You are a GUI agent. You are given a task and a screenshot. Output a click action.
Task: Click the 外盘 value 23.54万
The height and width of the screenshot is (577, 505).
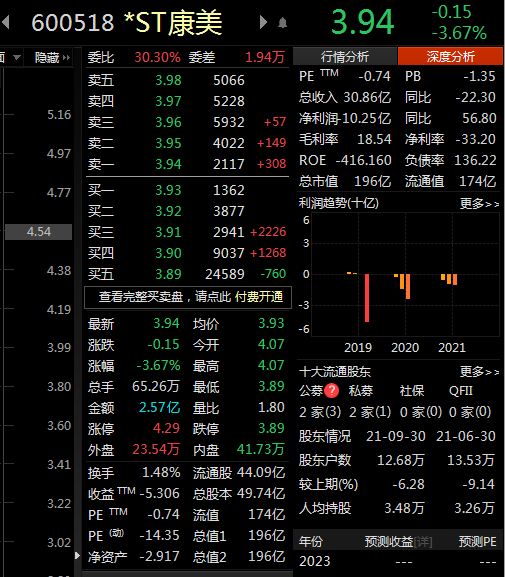tap(156, 449)
